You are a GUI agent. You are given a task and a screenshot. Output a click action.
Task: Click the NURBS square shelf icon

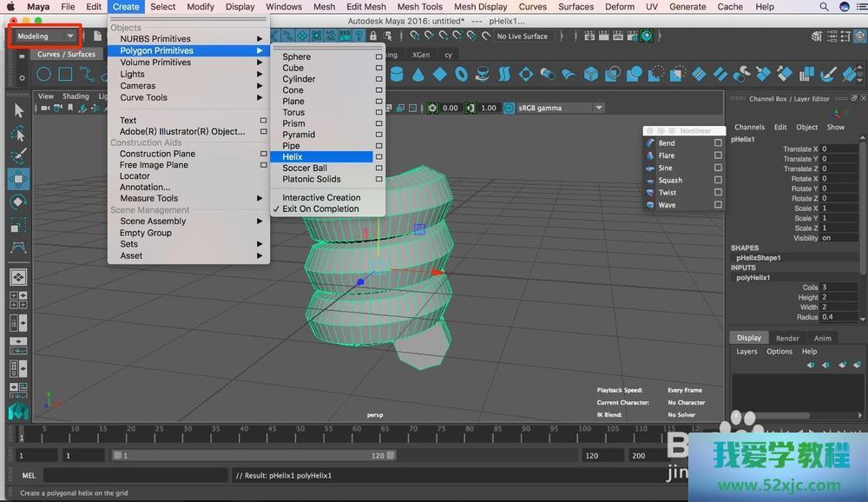click(65, 75)
